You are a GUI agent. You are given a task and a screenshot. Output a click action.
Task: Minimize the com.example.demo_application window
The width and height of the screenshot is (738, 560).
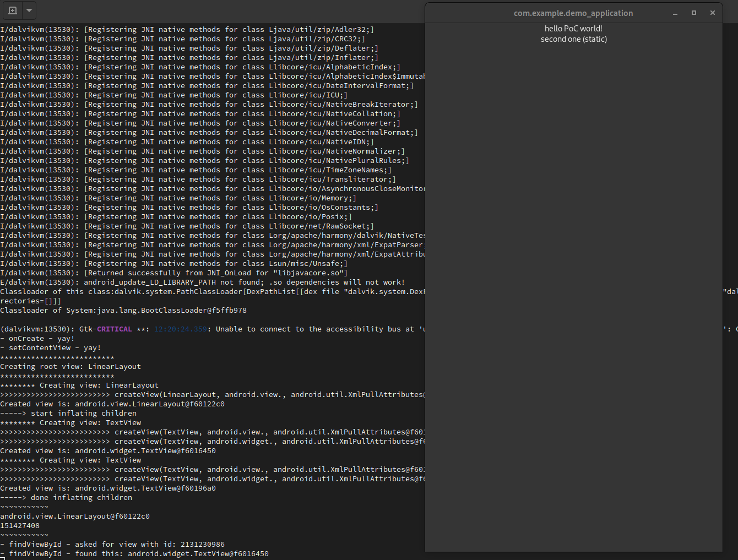click(675, 13)
